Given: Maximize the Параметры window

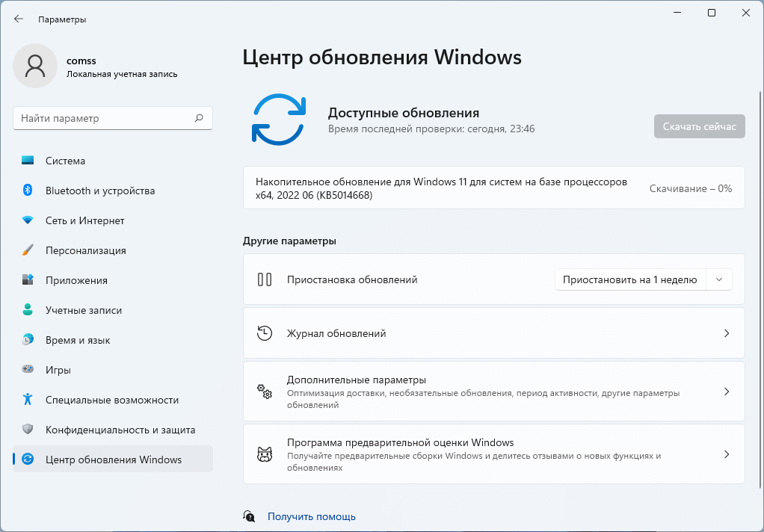Looking at the screenshot, I should [x=712, y=13].
